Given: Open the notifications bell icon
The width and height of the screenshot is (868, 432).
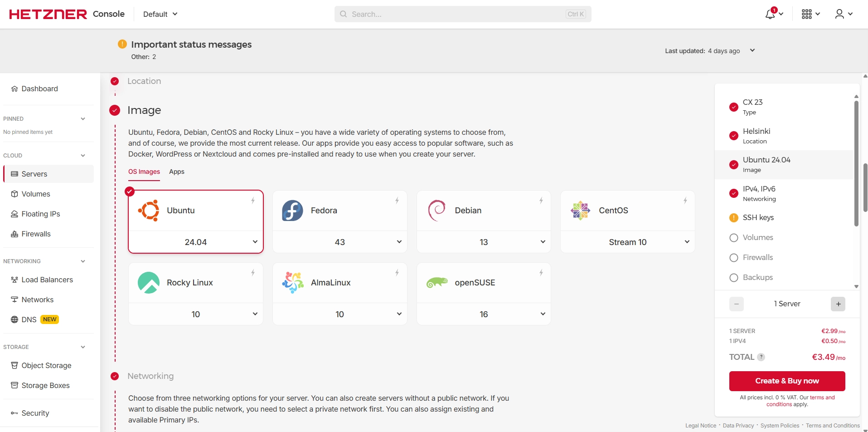Looking at the screenshot, I should (x=770, y=14).
